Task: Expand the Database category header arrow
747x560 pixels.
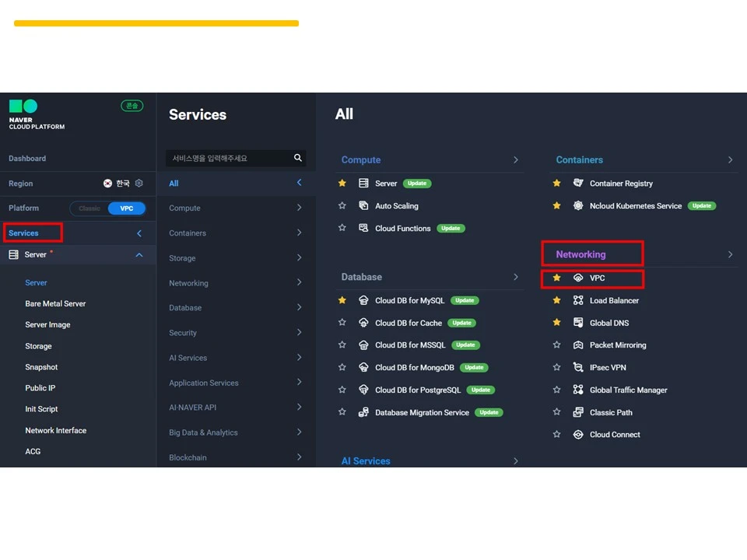Action: pos(515,277)
